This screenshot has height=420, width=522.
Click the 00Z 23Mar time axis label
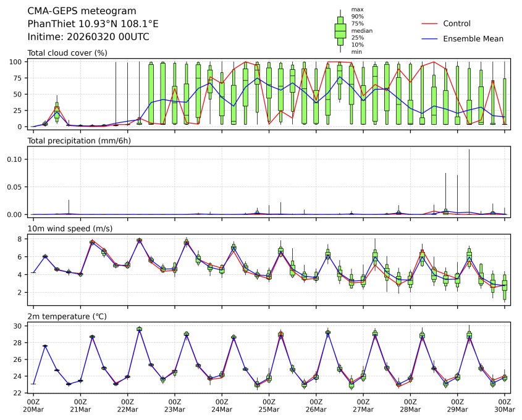[174, 406]
